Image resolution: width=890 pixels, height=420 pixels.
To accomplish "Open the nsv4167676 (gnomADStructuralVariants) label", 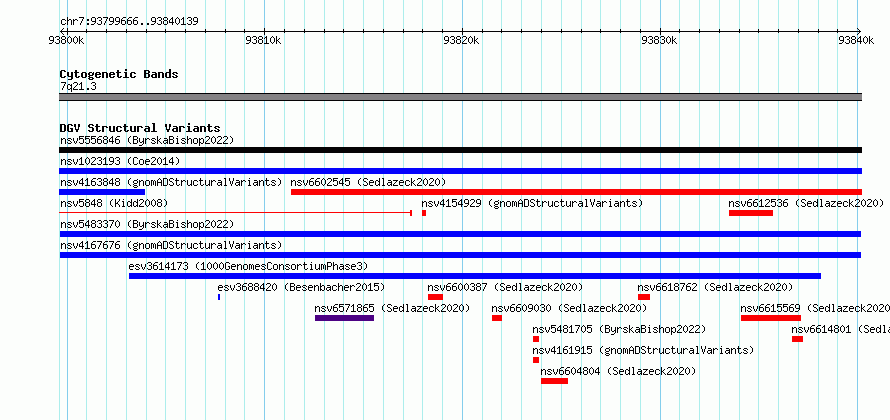I will coord(171,245).
